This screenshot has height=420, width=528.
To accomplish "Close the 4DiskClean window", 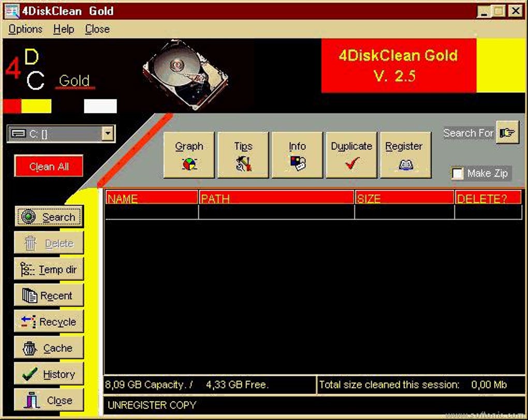I will coord(516,11).
